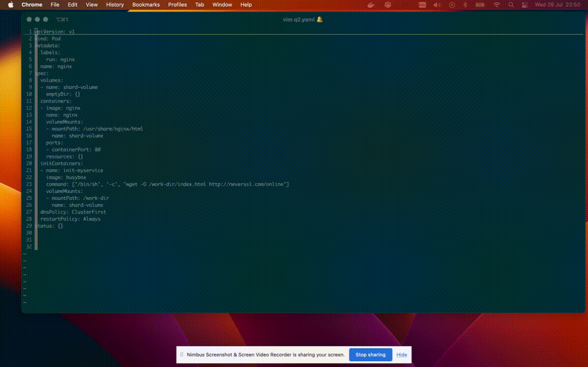This screenshot has width=588, height=367.
Task: Open the Apple menu
Action: pos(11,4)
